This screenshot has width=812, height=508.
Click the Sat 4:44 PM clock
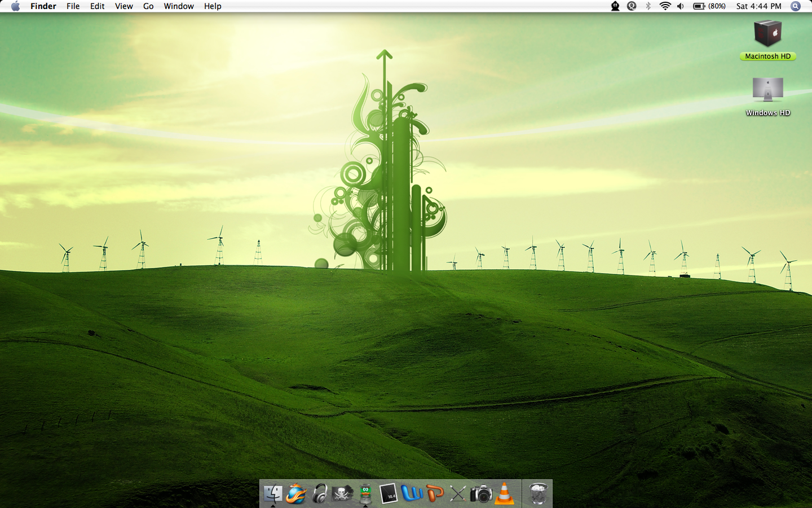coord(759,6)
